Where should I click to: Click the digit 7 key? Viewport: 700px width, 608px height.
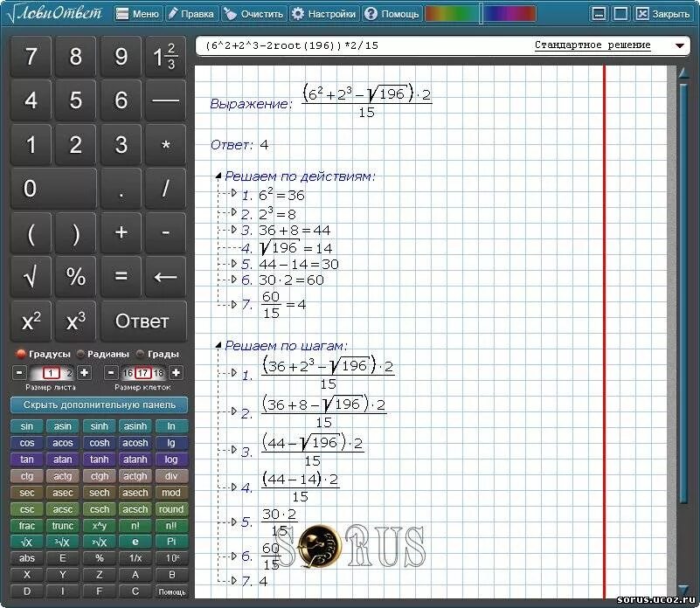pyautogui.click(x=31, y=57)
